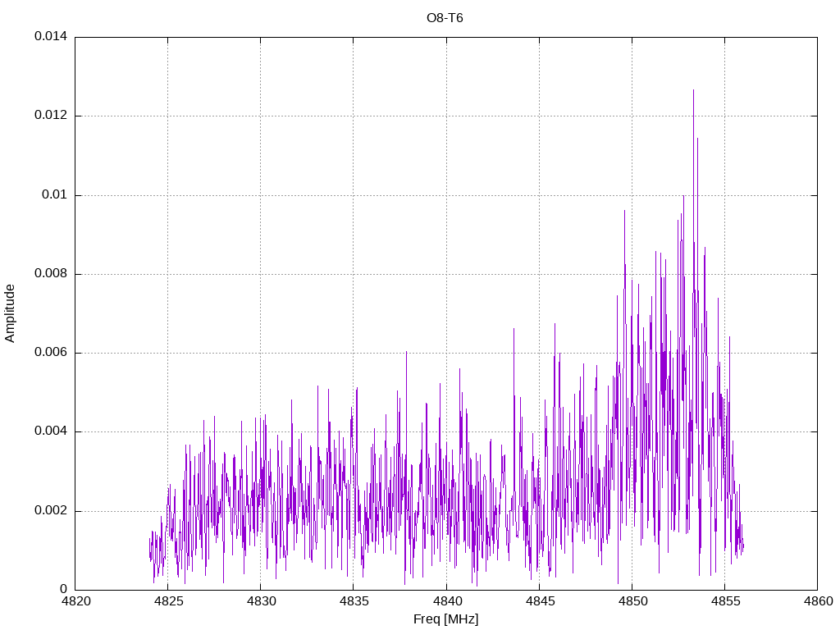The image size is (840, 630).
Task: Click y-axis tick label 0.006
Action: (x=51, y=353)
